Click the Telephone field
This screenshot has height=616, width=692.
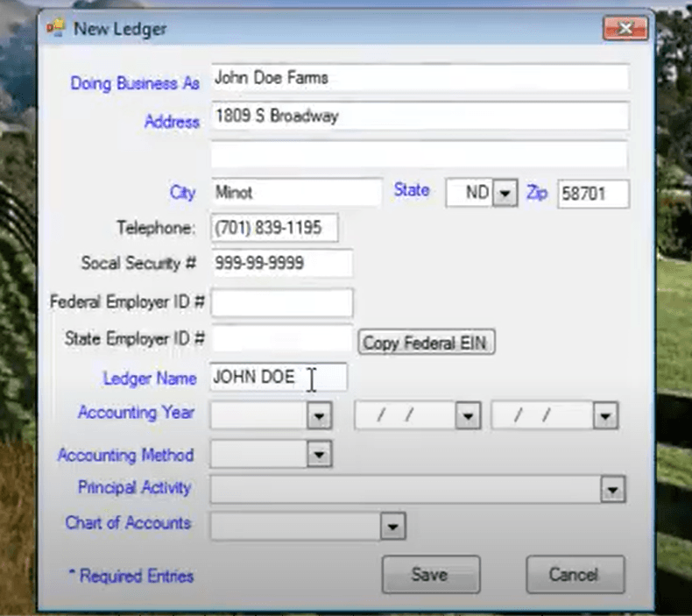(x=274, y=228)
